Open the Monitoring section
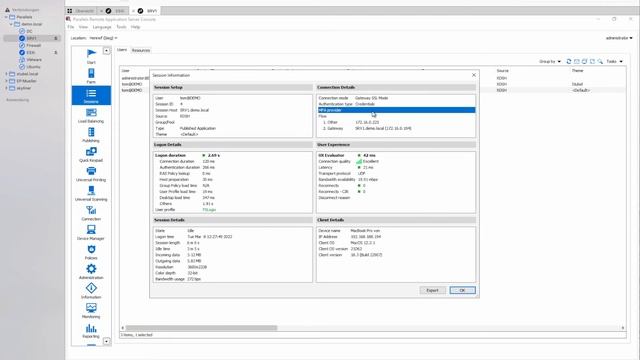 (x=91, y=311)
